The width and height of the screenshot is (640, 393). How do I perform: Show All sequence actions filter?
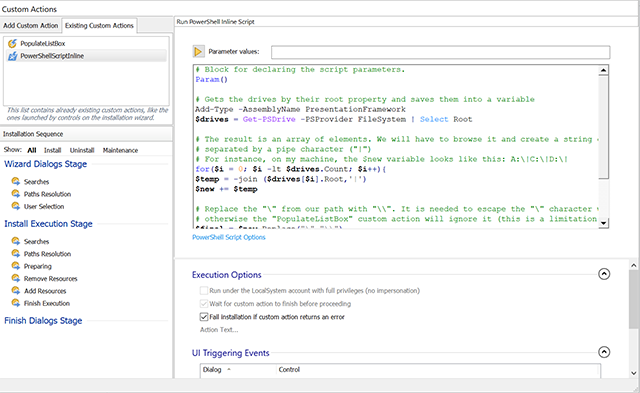click(x=32, y=150)
